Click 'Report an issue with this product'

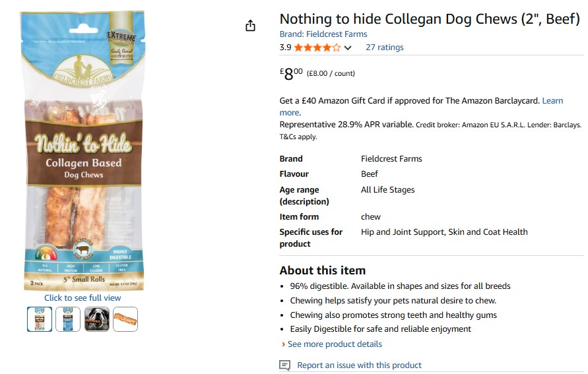[x=359, y=365]
